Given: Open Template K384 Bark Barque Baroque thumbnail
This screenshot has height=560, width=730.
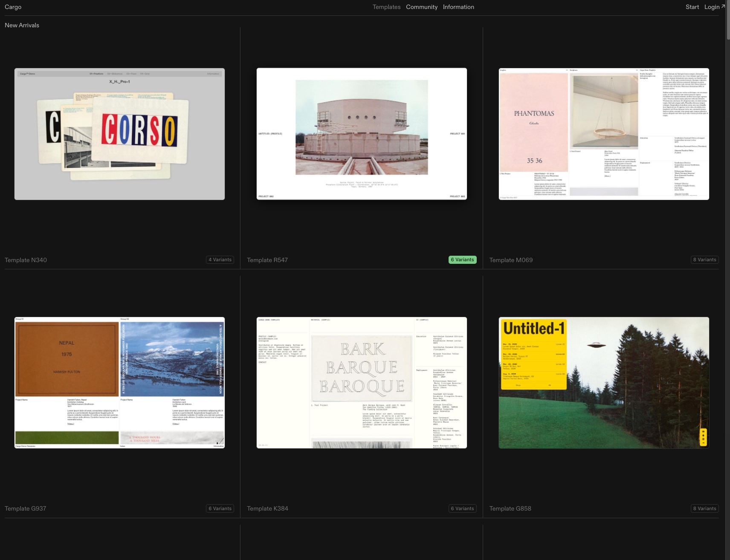Looking at the screenshot, I should (x=362, y=383).
